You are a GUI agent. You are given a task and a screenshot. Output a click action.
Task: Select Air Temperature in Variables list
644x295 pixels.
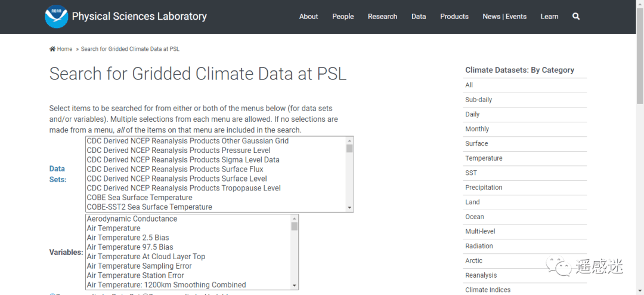point(114,228)
